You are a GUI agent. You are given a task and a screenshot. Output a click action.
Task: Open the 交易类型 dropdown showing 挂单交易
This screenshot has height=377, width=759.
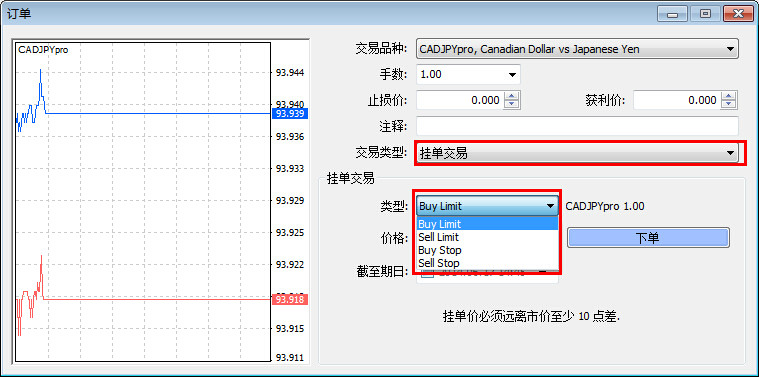(577, 153)
